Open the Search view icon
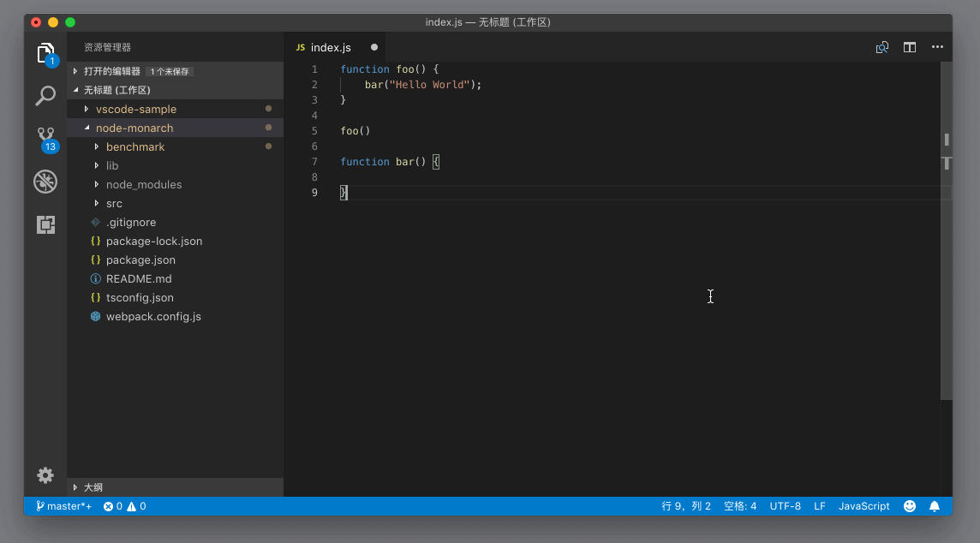This screenshot has width=980, height=543. click(45, 96)
